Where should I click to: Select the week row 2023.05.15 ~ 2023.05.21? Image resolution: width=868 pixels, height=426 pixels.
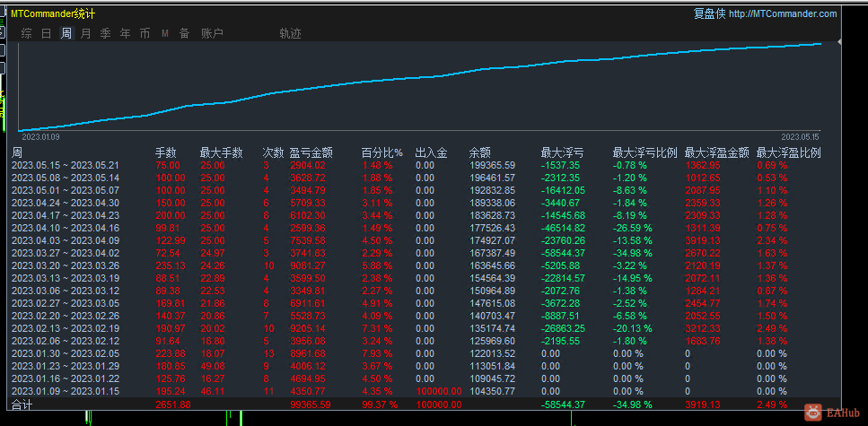[x=424, y=165]
